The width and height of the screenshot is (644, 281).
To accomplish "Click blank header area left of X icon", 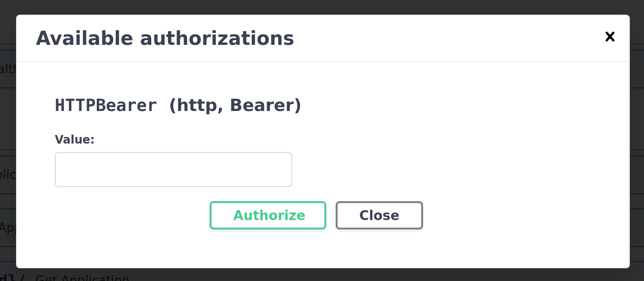I will pyautogui.click(x=449, y=38).
